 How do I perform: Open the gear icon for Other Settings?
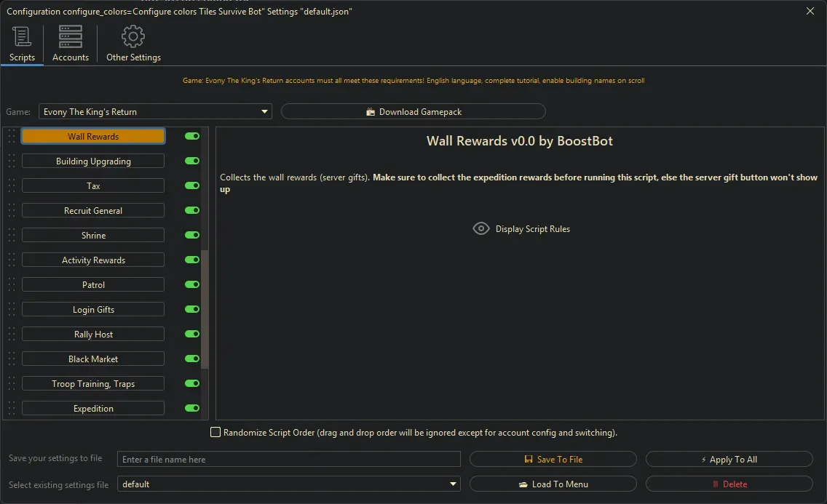point(133,36)
